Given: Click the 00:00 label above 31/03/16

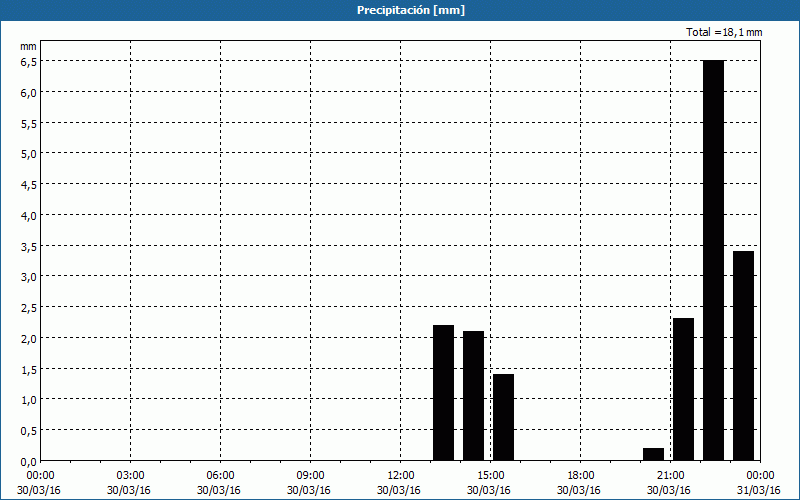Looking at the screenshot, I should click(760, 476).
